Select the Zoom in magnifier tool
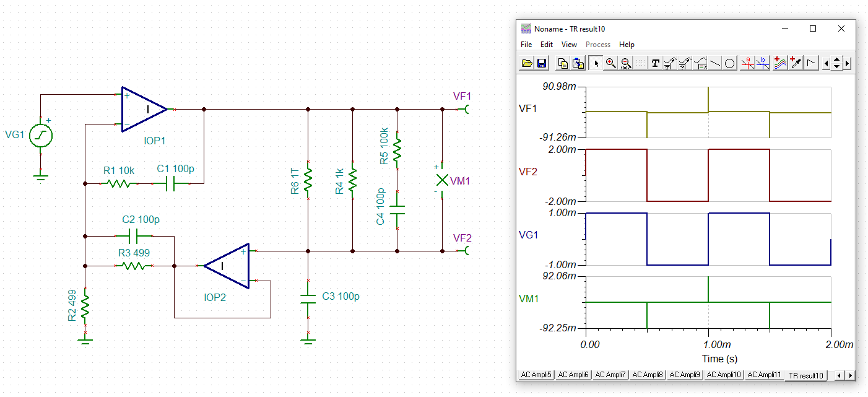 coord(611,63)
